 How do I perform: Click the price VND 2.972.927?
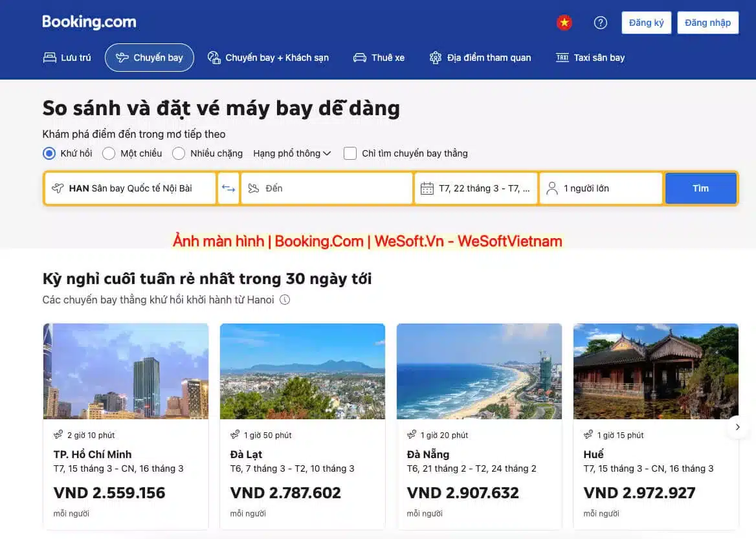click(x=639, y=492)
